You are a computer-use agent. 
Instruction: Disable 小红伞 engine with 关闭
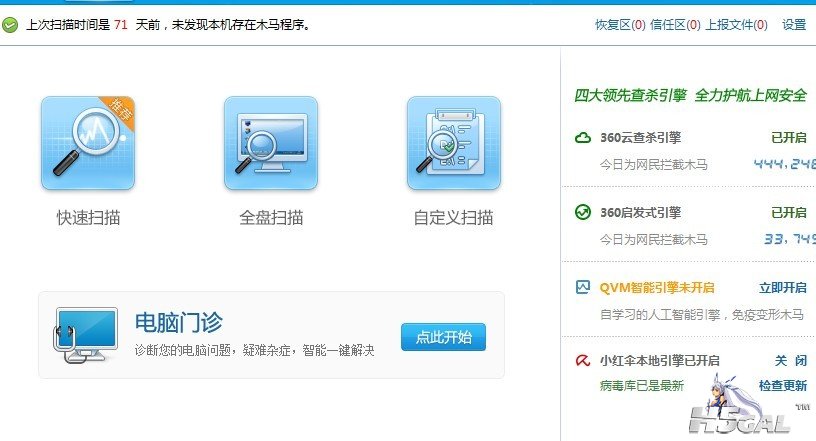pyautogui.click(x=791, y=360)
